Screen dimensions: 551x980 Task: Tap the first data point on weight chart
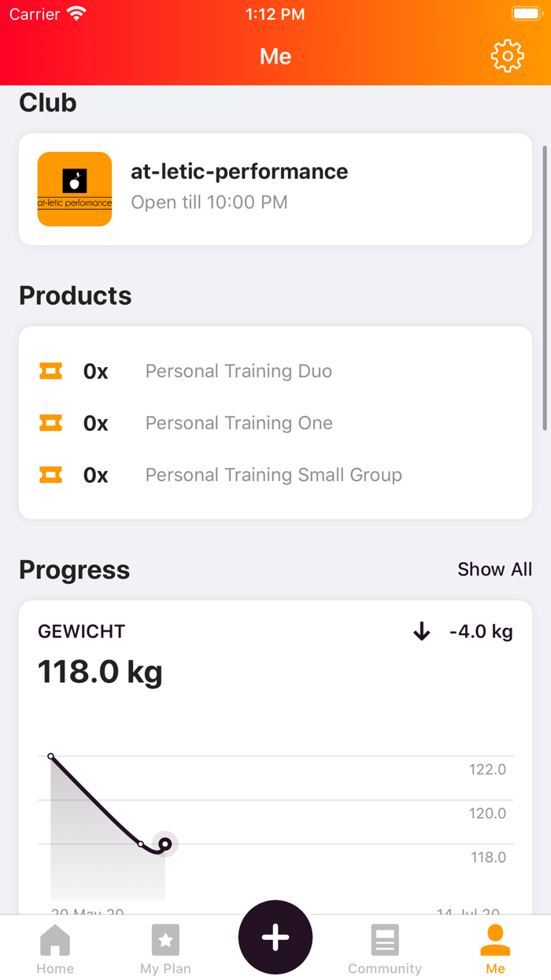[51, 756]
